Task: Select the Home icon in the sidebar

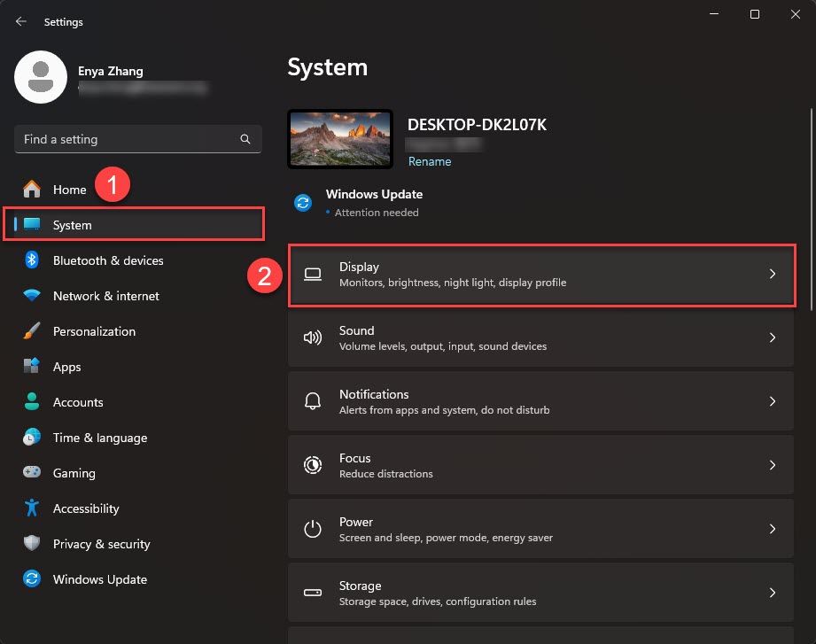Action: (32, 190)
